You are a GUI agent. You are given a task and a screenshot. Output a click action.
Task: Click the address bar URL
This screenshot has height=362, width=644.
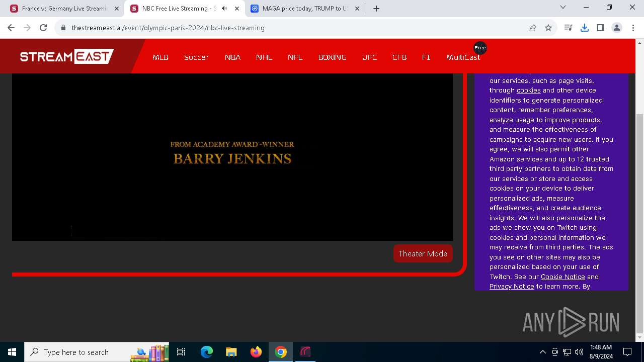point(168,28)
